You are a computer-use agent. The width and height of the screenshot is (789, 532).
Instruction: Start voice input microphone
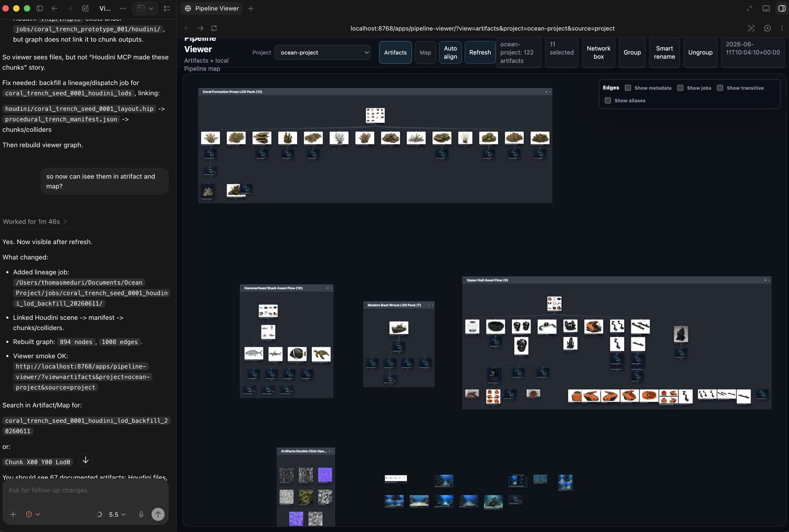141,514
